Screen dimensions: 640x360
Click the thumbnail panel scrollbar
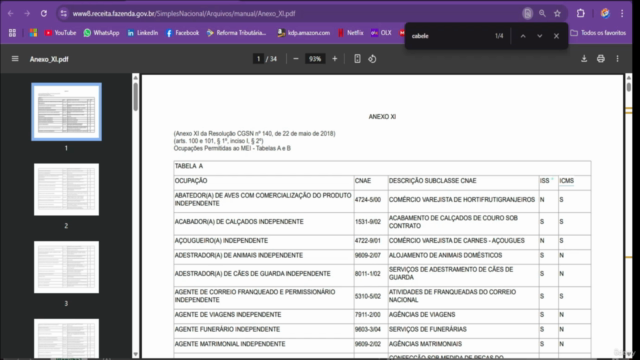tap(136, 96)
